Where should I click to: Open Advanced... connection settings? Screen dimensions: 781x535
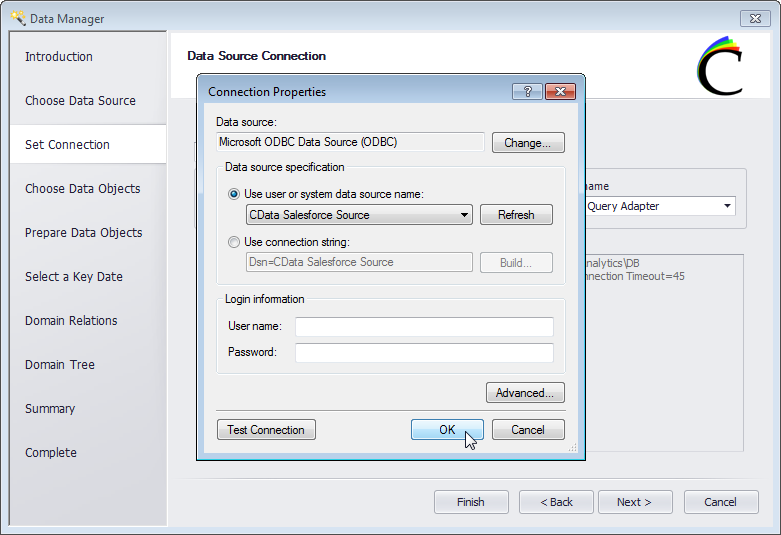click(x=525, y=393)
